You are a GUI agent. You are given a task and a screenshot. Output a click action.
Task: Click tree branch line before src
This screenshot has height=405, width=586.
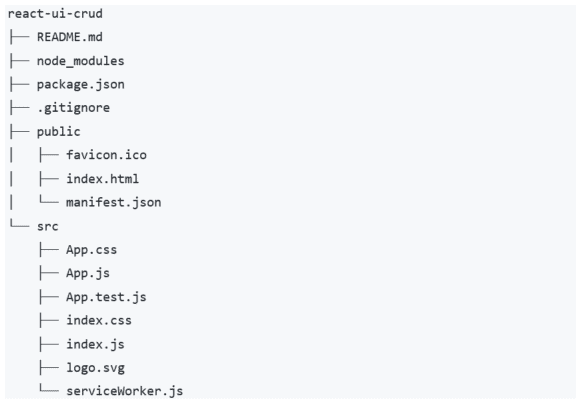click(x=19, y=224)
